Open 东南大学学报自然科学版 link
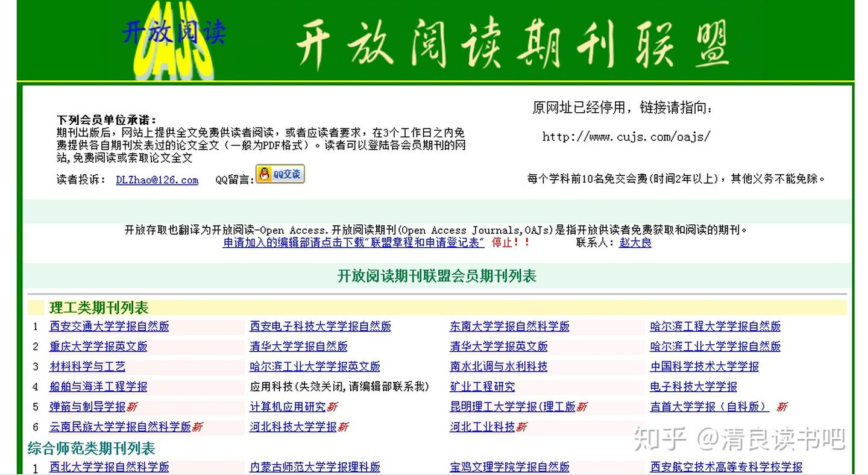Screen dimensions: 868x475 point(509,326)
